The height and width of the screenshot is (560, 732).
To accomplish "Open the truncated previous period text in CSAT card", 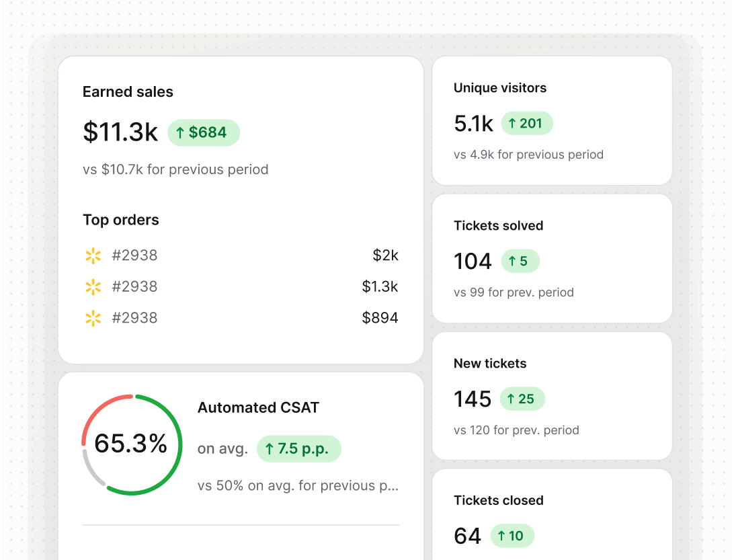I will (x=299, y=485).
